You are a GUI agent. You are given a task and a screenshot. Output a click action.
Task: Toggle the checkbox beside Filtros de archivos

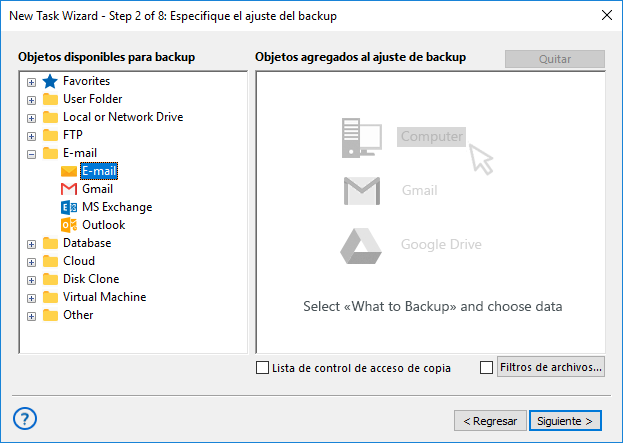[x=487, y=368]
